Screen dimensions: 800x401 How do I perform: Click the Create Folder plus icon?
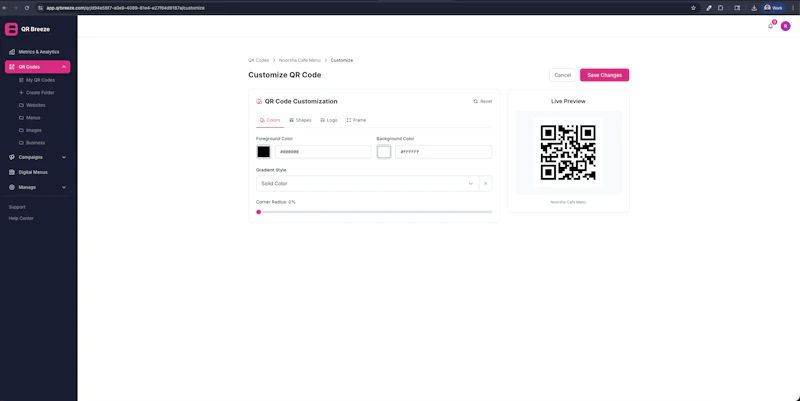[21, 93]
